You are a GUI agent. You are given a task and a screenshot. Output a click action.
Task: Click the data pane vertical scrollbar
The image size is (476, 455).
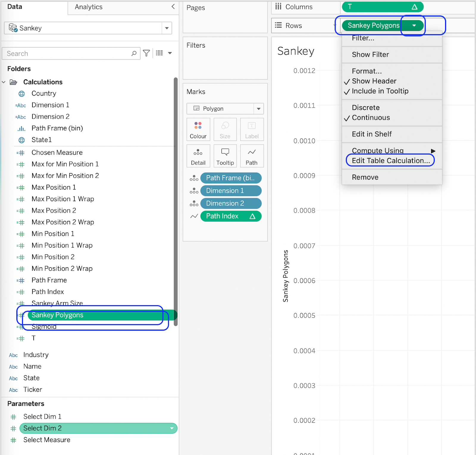[x=176, y=202]
